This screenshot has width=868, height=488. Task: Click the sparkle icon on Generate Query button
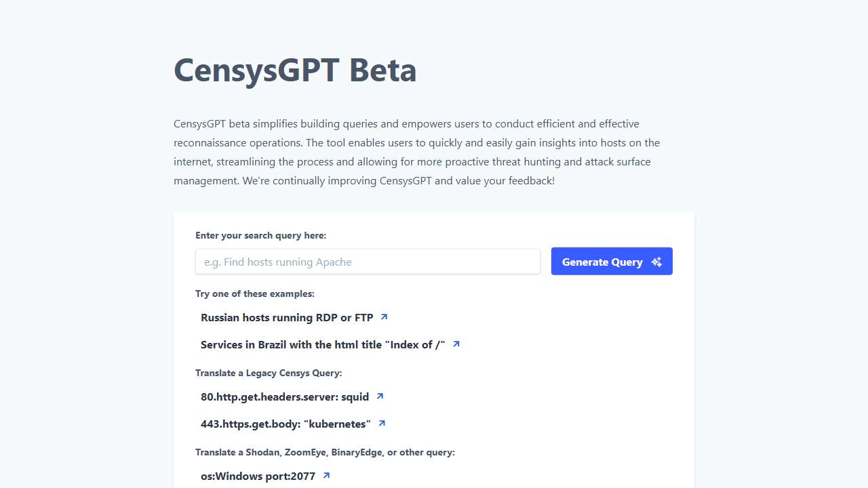[656, 261]
